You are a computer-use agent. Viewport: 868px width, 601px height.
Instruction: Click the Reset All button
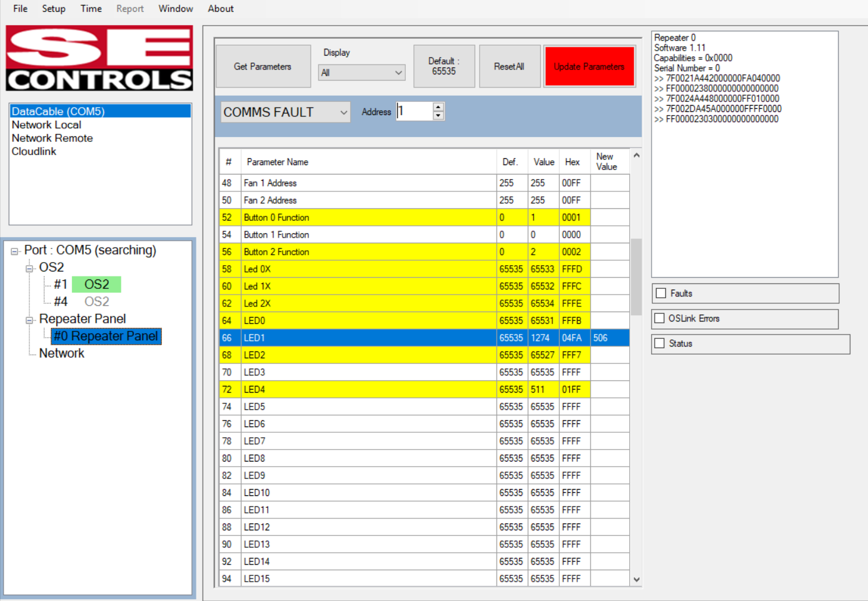[509, 66]
